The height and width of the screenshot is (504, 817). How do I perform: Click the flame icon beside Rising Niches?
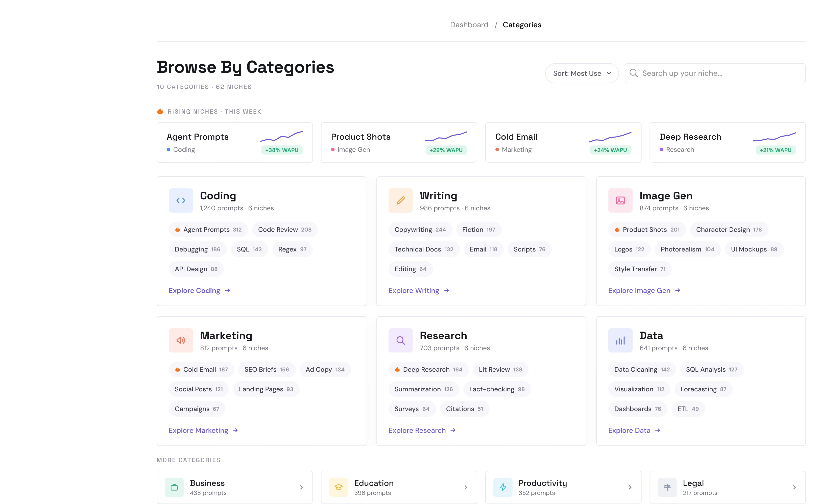pyautogui.click(x=160, y=111)
